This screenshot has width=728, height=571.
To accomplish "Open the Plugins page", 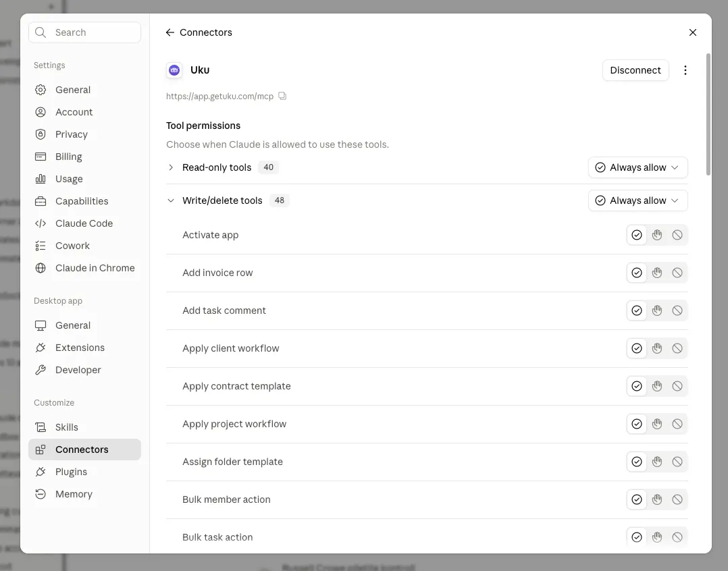I will point(84,472).
